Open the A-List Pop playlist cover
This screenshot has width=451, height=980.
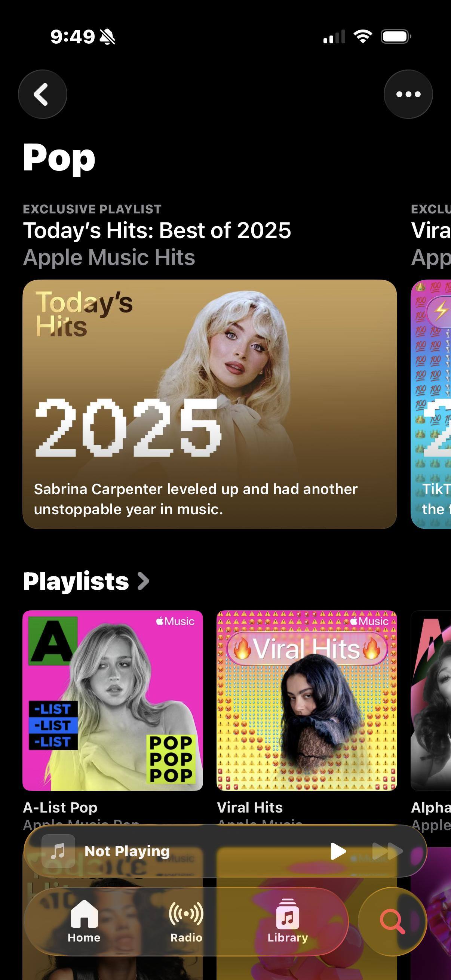coord(113,700)
